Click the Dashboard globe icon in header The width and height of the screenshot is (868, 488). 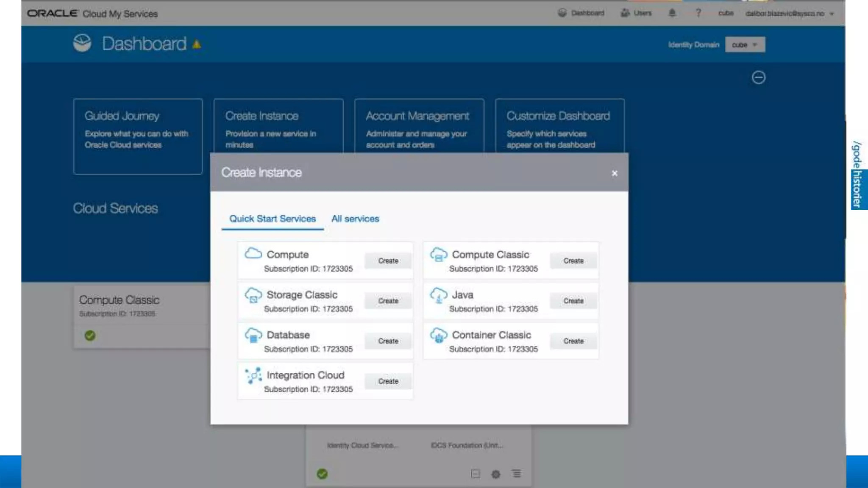(x=82, y=43)
